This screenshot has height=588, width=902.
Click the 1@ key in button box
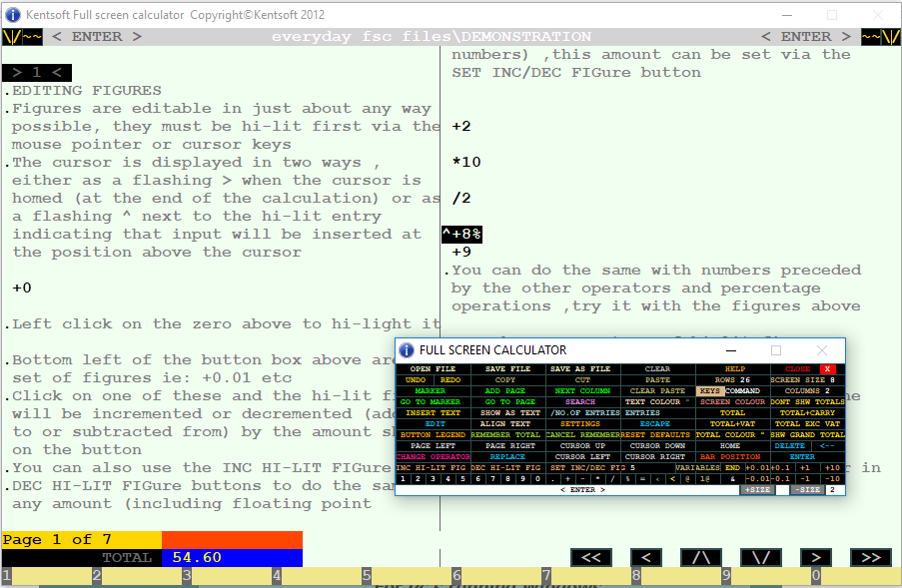(x=708, y=479)
